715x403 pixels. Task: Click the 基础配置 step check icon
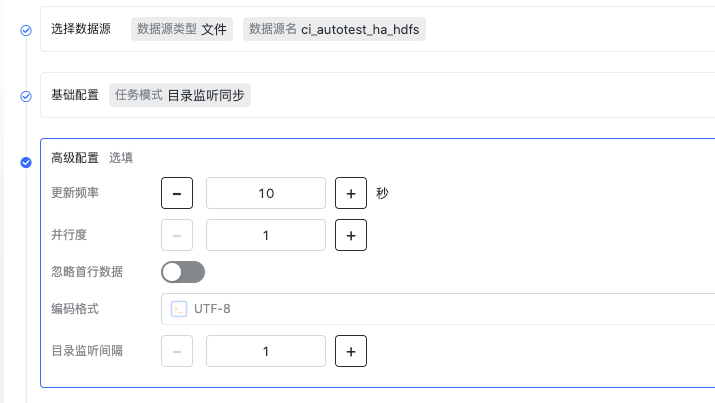click(x=26, y=96)
